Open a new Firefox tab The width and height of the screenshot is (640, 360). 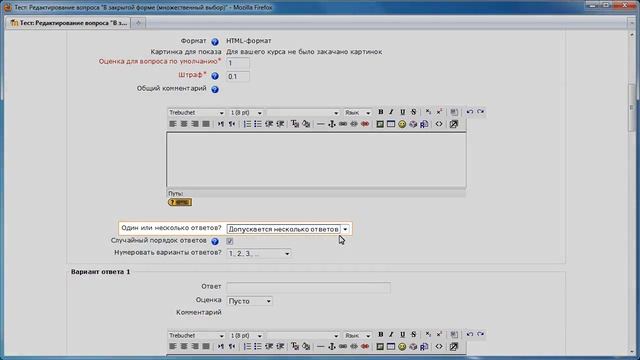point(138,23)
